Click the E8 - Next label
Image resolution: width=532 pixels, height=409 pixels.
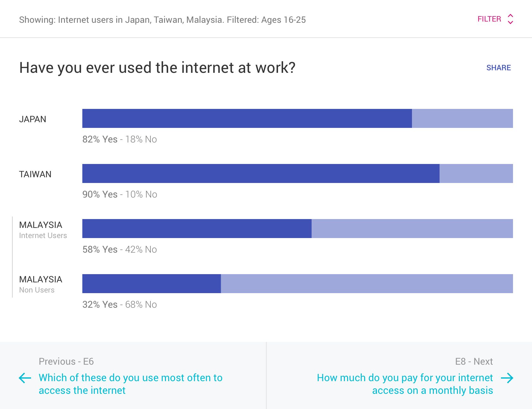coord(474,362)
